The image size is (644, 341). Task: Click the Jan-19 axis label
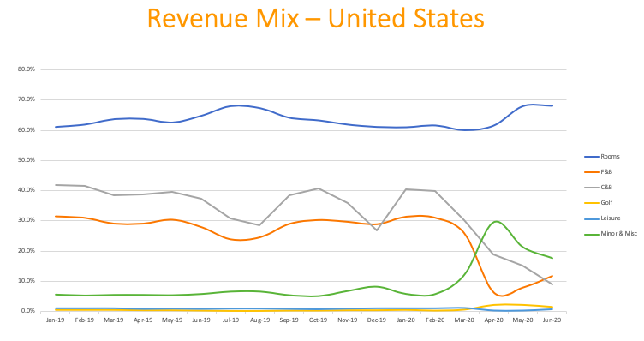point(56,320)
